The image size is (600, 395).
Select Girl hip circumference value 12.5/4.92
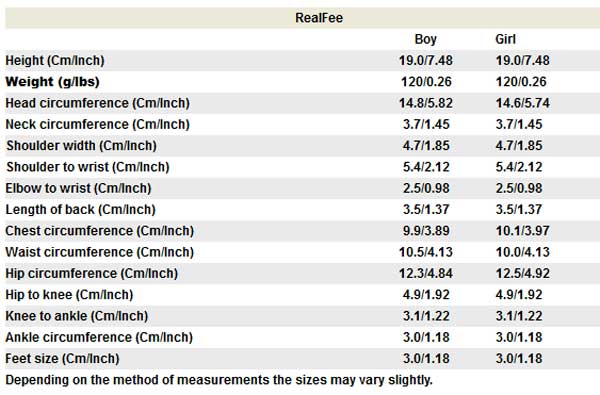pyautogui.click(x=523, y=273)
